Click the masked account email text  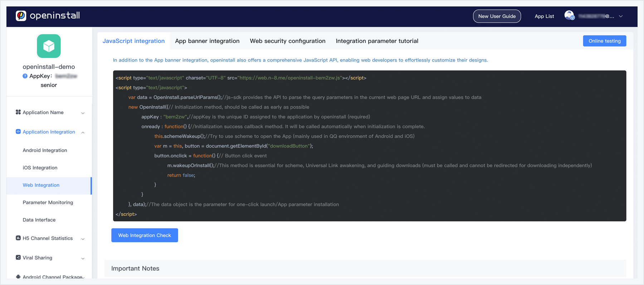596,16
